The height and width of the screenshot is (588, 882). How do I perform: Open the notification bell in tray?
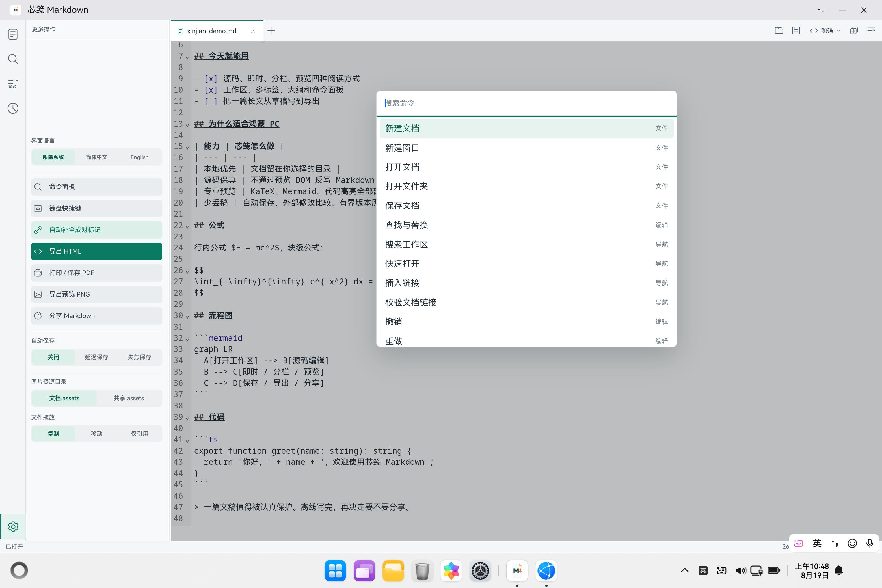click(839, 570)
